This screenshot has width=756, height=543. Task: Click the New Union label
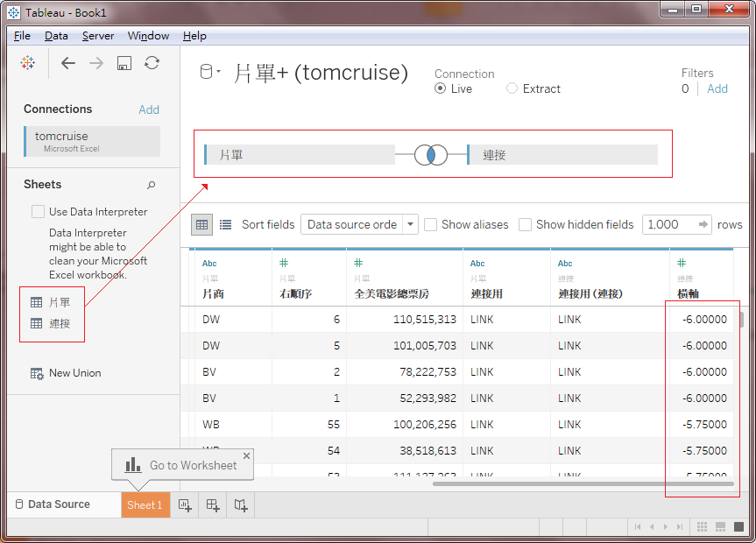pyautogui.click(x=75, y=373)
